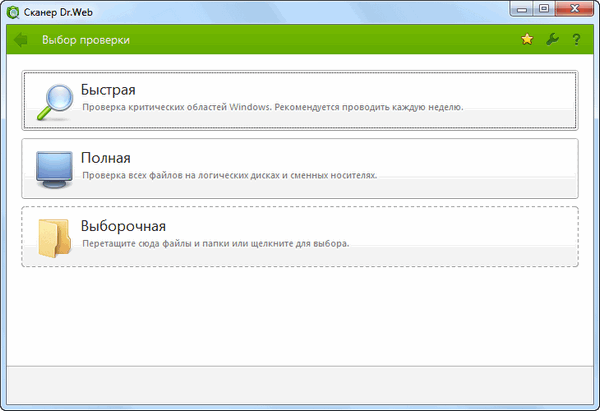600x411 pixels.
Task: Click the magnifying glass quick scan icon
Action: [55, 102]
